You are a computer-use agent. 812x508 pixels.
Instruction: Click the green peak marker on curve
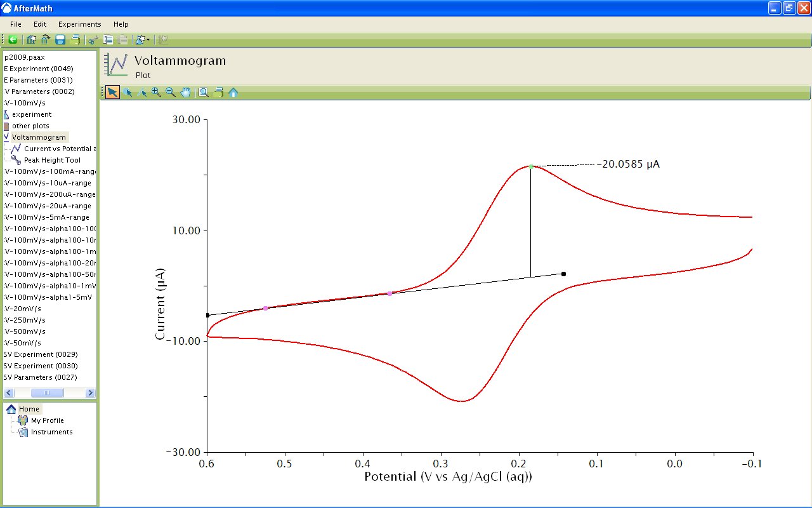pyautogui.click(x=531, y=166)
